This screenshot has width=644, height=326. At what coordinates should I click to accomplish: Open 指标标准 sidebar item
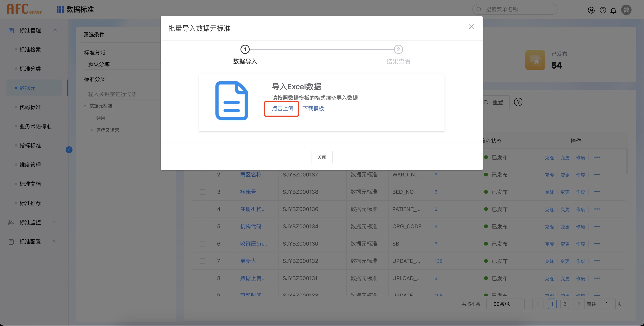(30, 145)
